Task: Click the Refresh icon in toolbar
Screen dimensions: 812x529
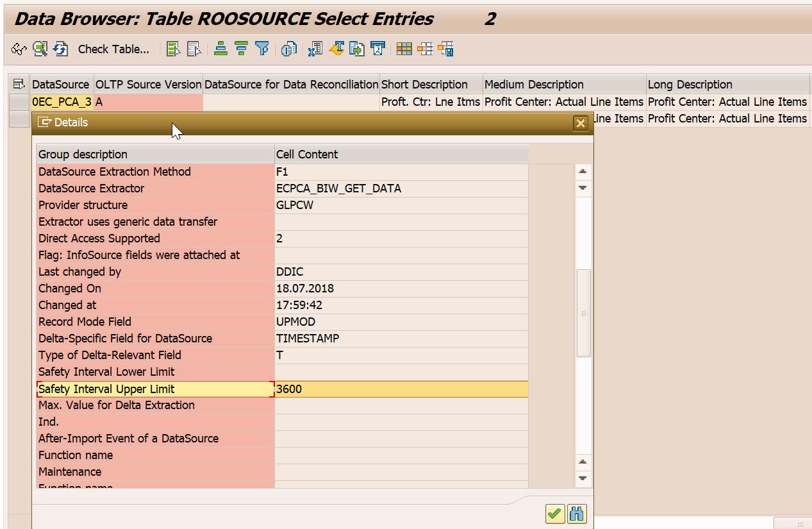Action: (61, 49)
